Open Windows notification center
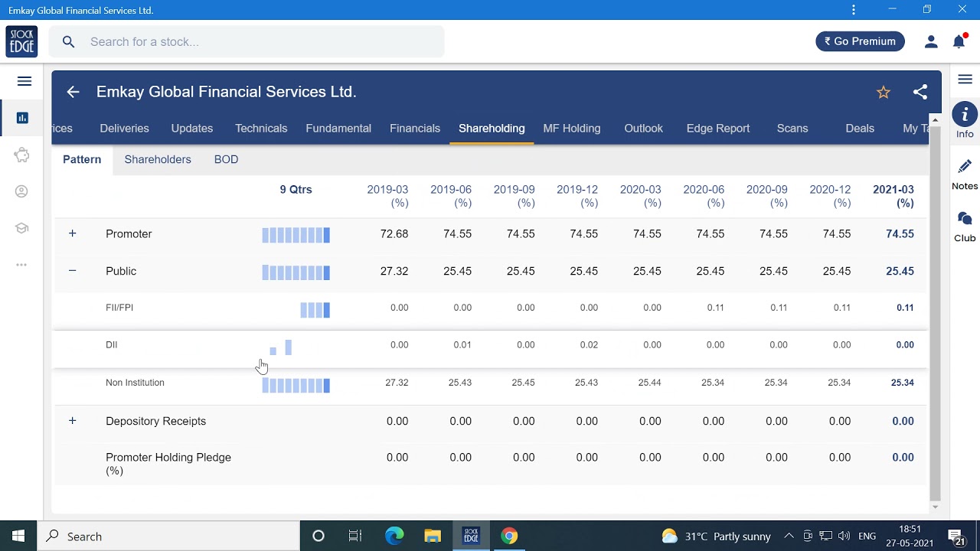The image size is (980, 551). pos(955,536)
